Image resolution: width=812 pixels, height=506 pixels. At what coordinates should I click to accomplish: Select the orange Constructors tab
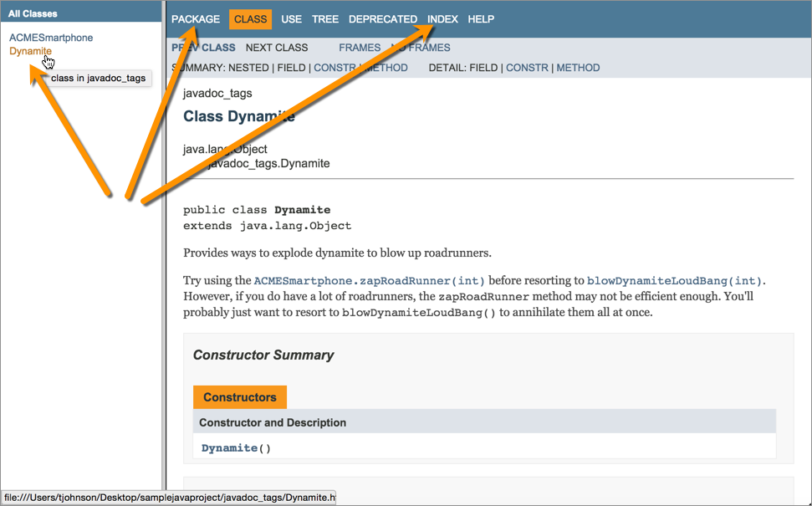point(240,397)
